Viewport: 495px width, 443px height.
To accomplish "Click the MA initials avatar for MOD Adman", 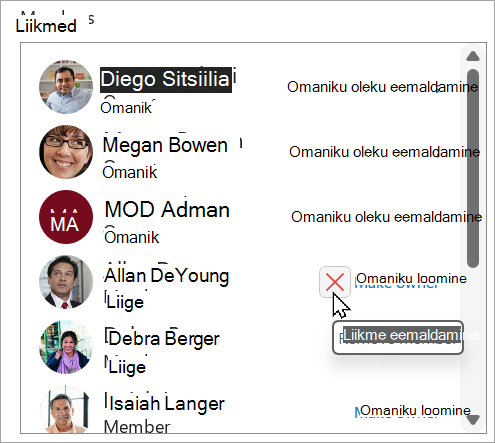I will 66,217.
